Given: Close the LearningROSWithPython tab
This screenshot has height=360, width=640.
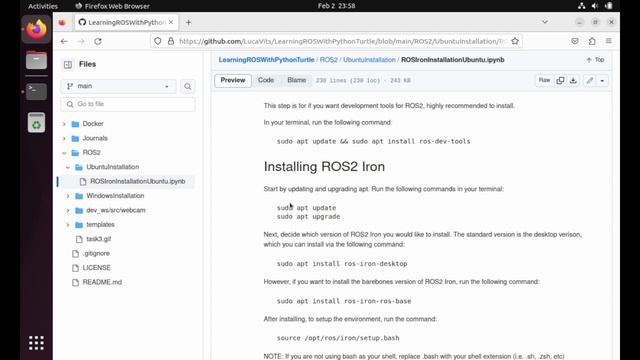Looking at the screenshot, I should click(171, 22).
